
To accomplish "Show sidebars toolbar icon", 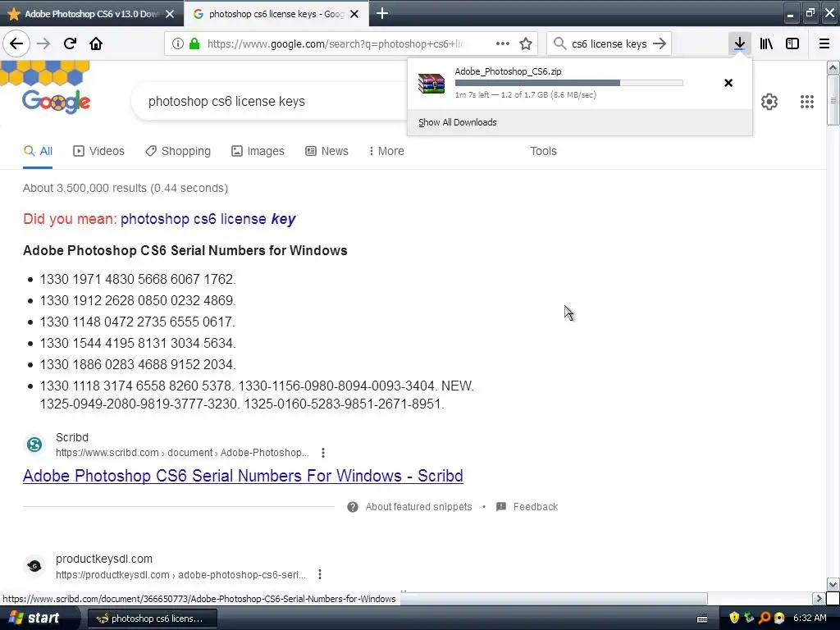I will coord(792,43).
